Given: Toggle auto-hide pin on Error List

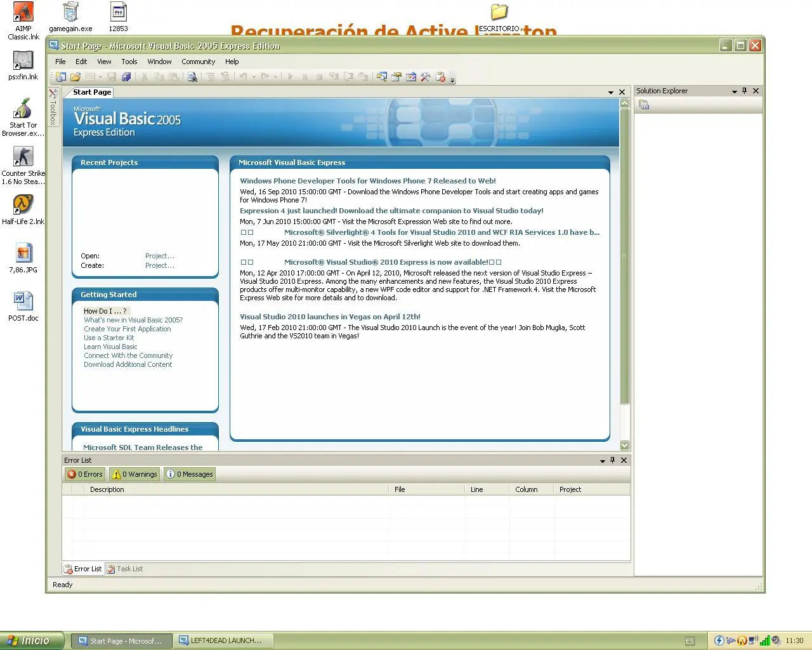Looking at the screenshot, I should [612, 460].
